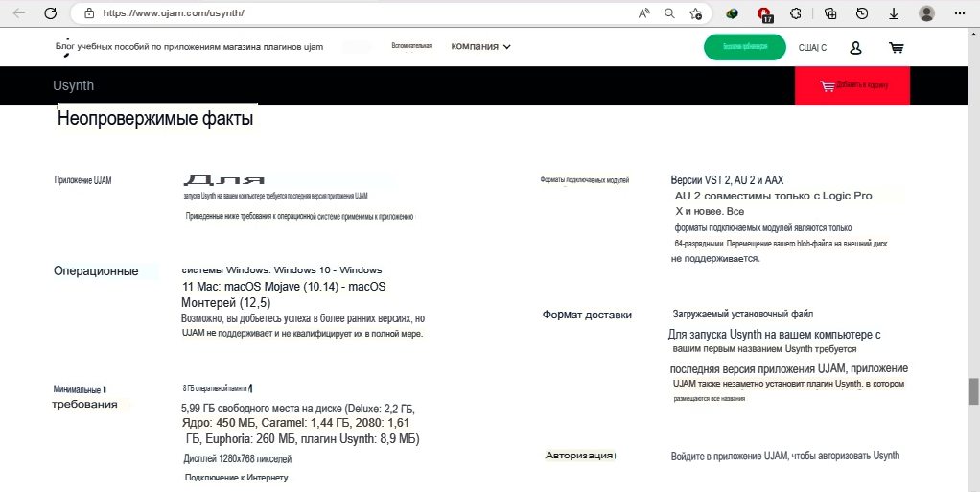Add this page to favorites

[x=696, y=13]
